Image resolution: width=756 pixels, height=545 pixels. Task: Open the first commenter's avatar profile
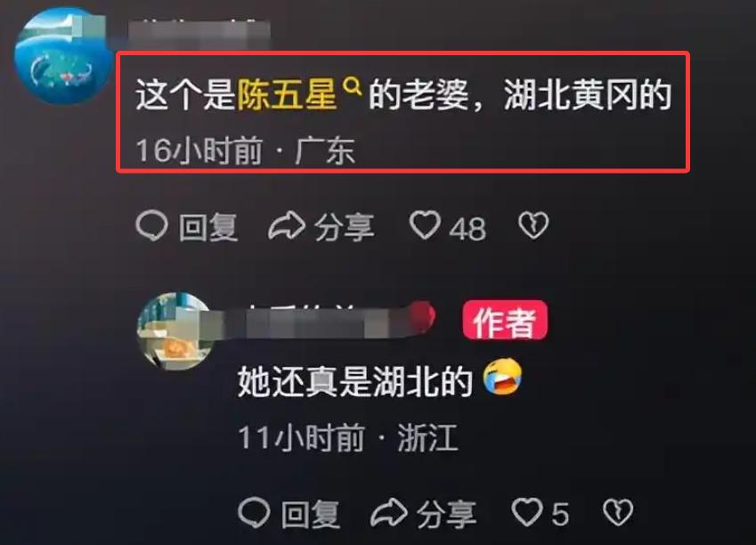click(61, 56)
